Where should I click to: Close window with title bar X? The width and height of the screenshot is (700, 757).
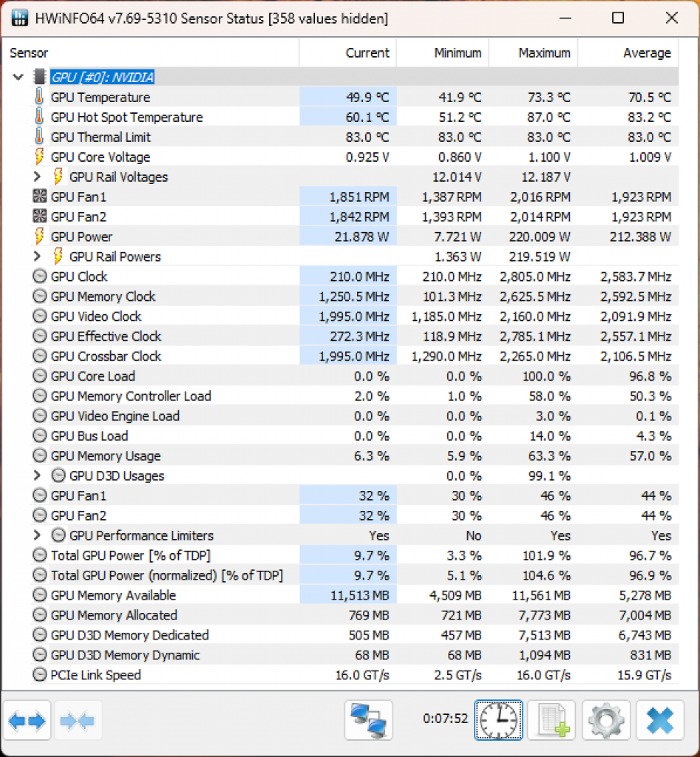coord(671,18)
